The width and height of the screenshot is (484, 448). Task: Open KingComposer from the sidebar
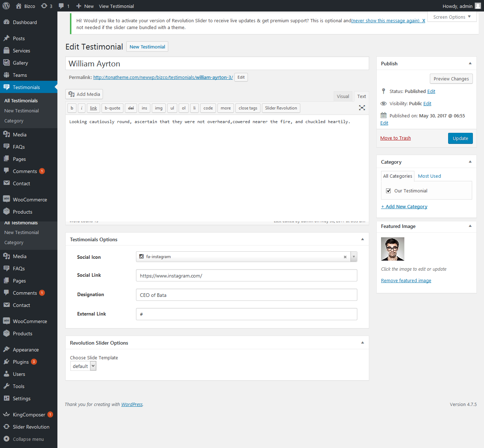[29, 415]
